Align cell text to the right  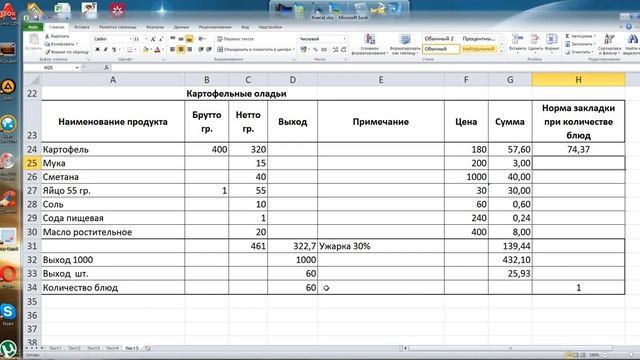pyautogui.click(x=189, y=49)
